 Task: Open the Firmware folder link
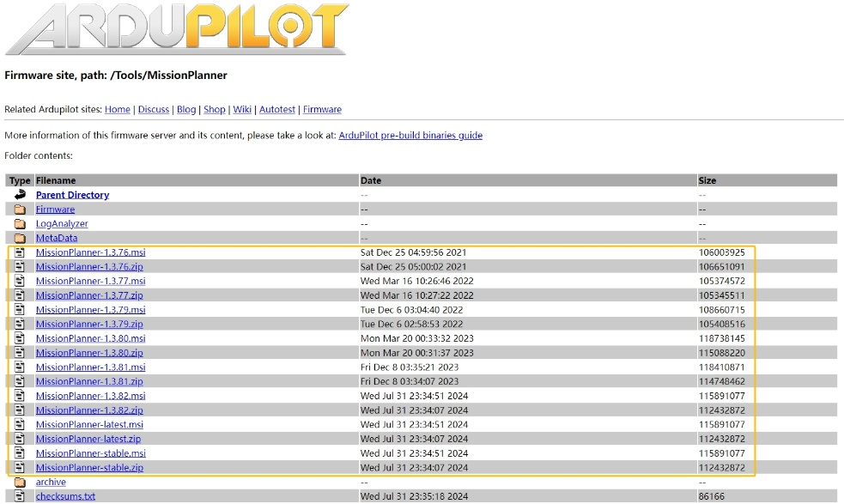tap(56, 209)
